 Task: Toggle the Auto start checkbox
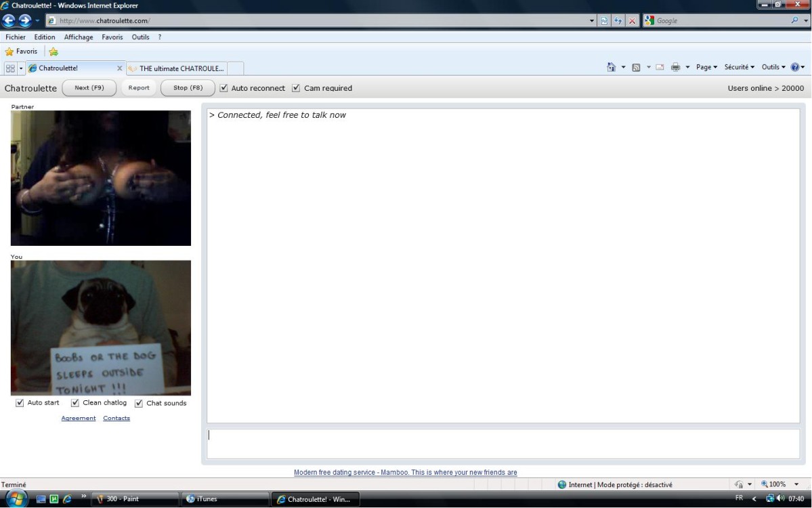click(20, 403)
